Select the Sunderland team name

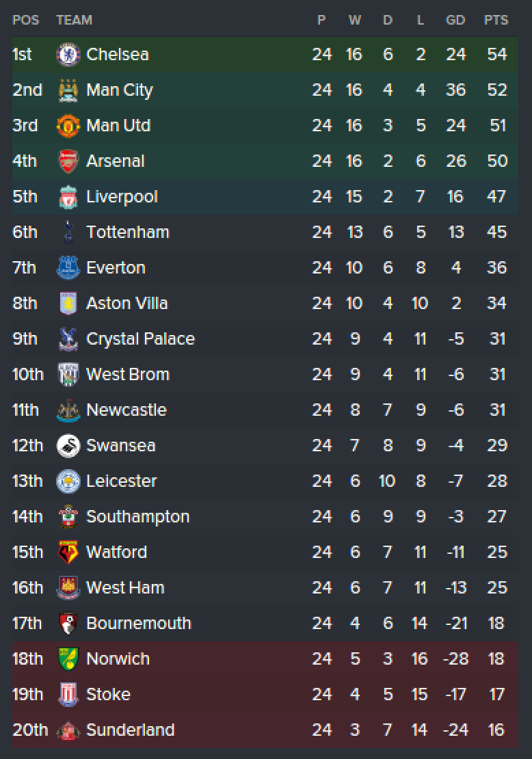130,730
